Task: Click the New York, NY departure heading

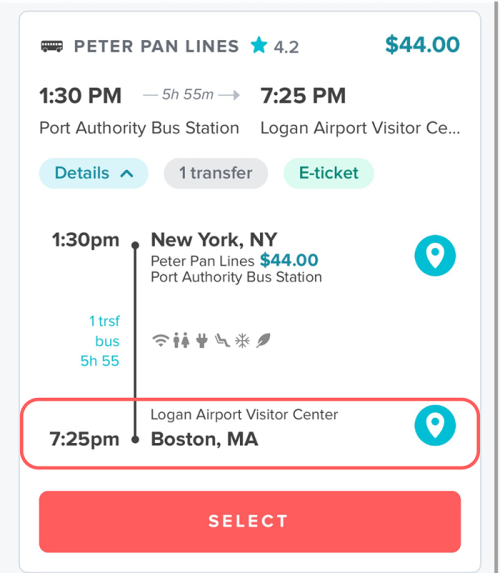Action: [x=214, y=240]
